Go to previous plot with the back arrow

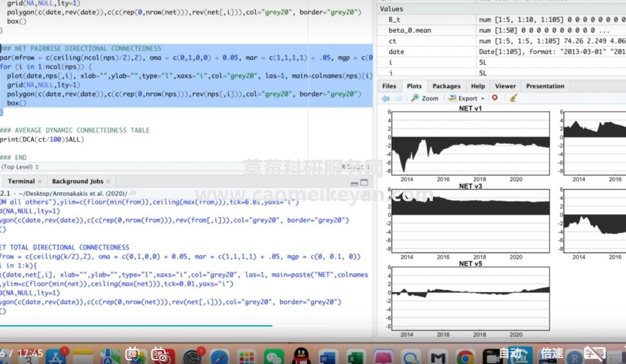pos(386,98)
